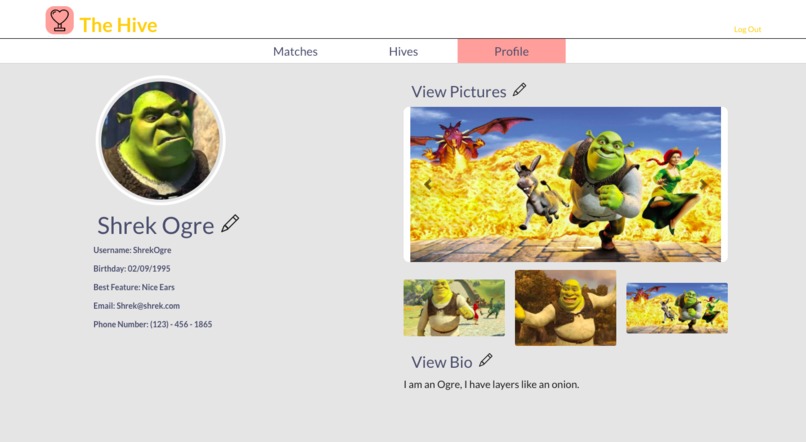Click the pencil icon next to View Bio
Screen dimensions: 806x442
(x=486, y=360)
